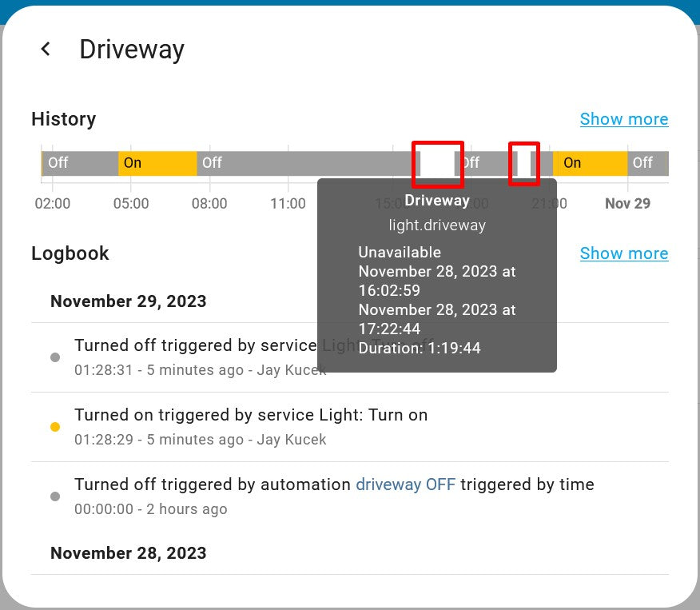The width and height of the screenshot is (700, 610).
Task: Open Show more link for History
Action: (623, 119)
